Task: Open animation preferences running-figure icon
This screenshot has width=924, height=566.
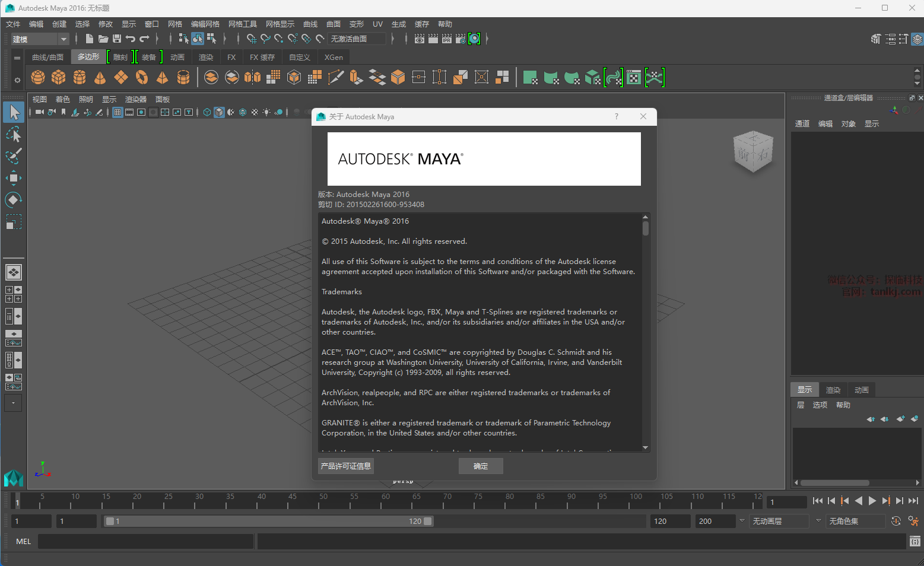Action: pos(913,522)
